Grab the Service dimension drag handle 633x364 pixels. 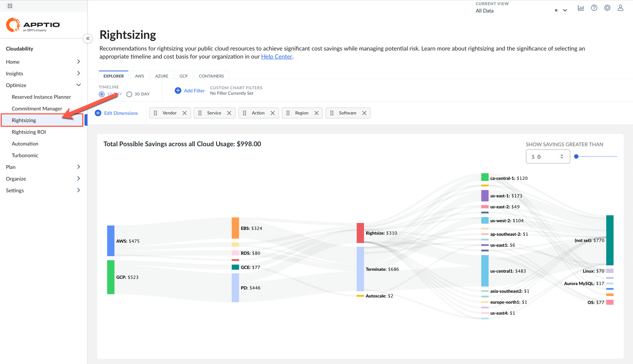coord(200,113)
